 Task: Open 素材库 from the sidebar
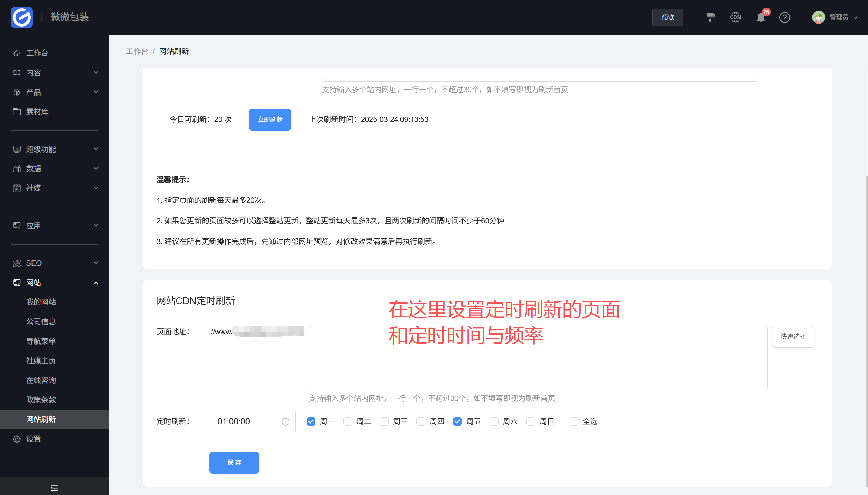coord(37,111)
